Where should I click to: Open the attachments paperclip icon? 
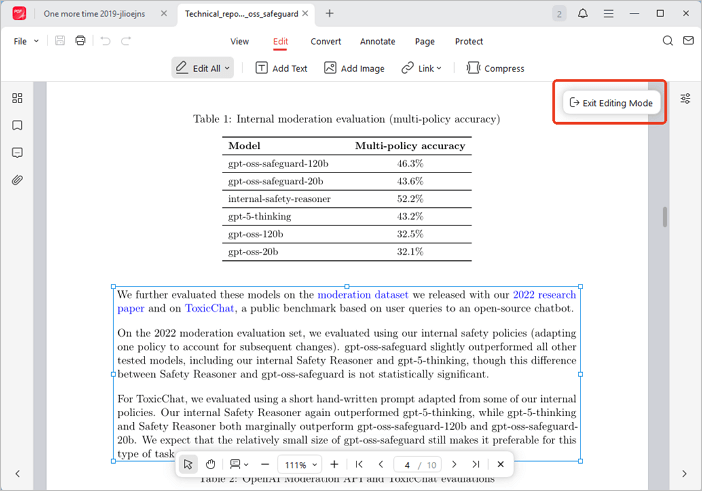pos(17,180)
